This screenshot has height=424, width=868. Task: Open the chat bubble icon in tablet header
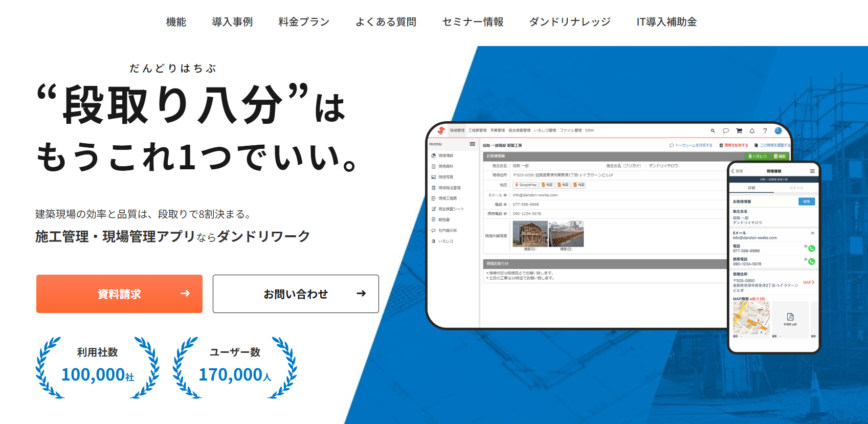pyautogui.click(x=725, y=131)
